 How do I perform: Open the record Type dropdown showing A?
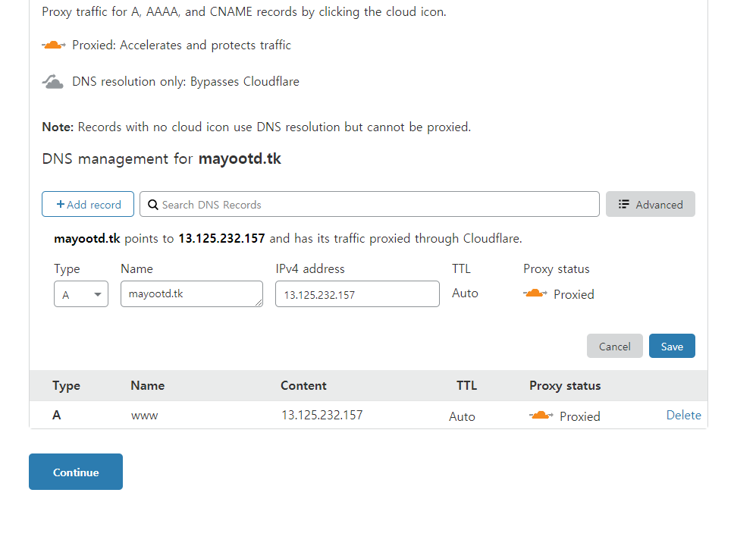(x=81, y=293)
